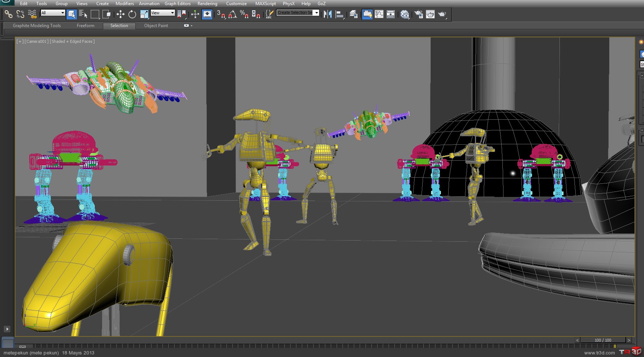
Task: Toggle Window/Crossing selection mode
Action: [106, 14]
